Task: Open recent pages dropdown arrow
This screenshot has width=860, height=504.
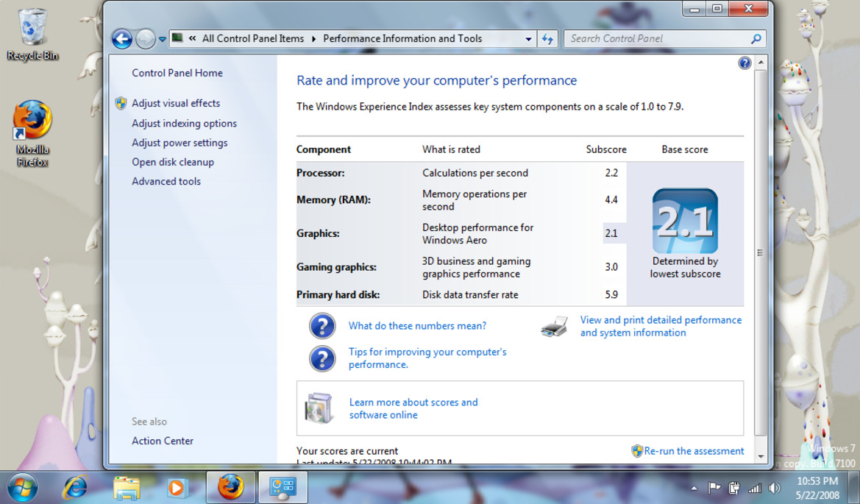Action: [x=163, y=40]
